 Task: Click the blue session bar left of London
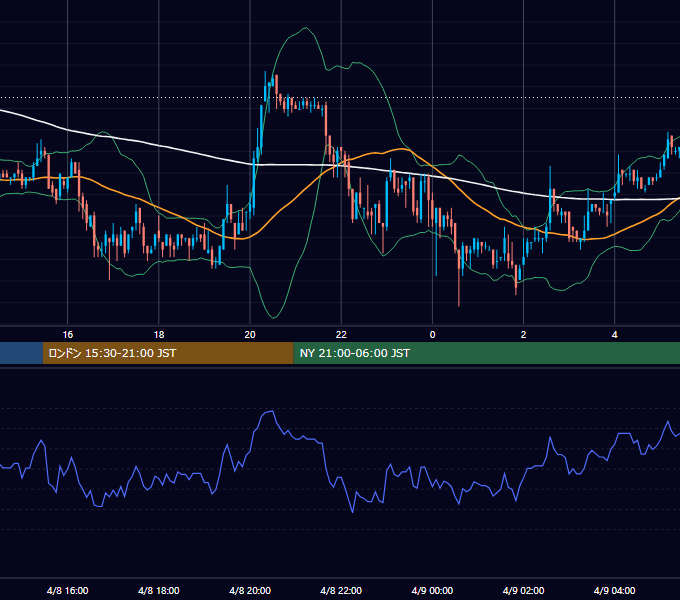tap(21, 353)
